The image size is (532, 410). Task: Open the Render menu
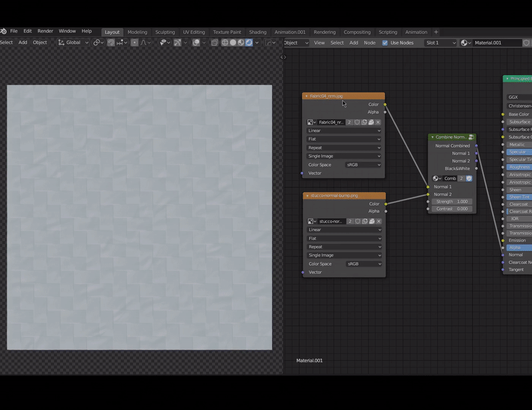tap(45, 31)
